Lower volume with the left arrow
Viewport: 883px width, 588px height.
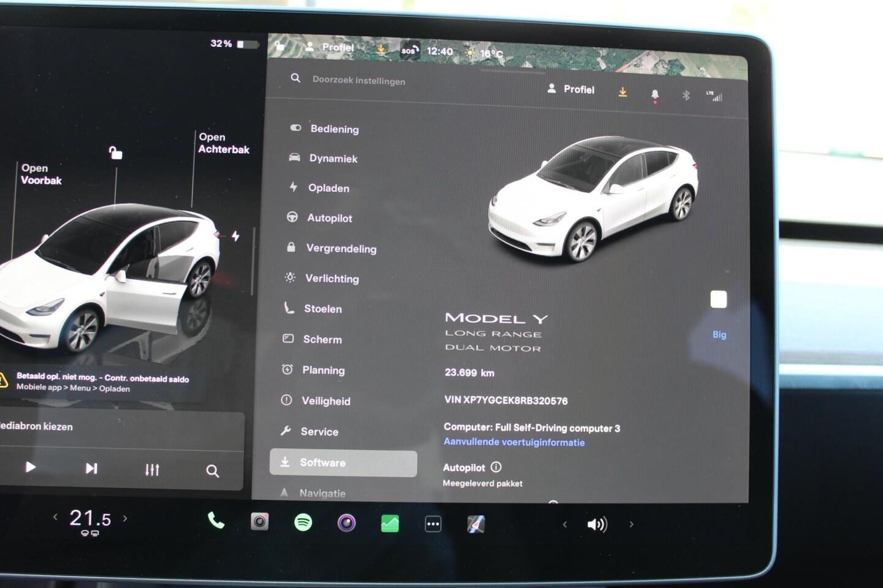coord(565,524)
